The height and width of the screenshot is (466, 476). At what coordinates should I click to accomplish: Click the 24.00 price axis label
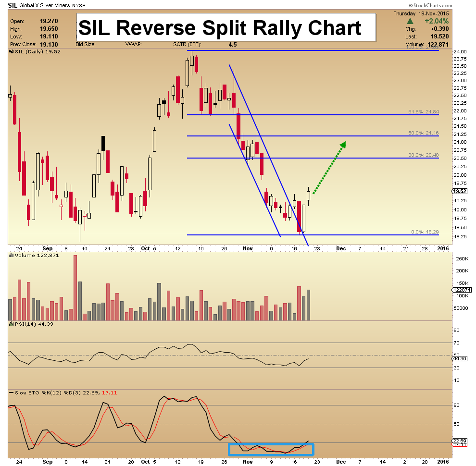click(460, 51)
